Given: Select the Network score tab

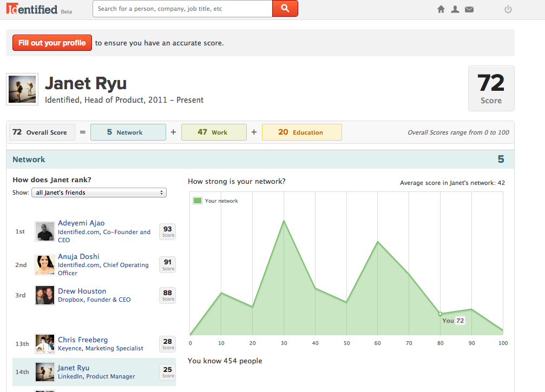Looking at the screenshot, I should coord(128,132).
